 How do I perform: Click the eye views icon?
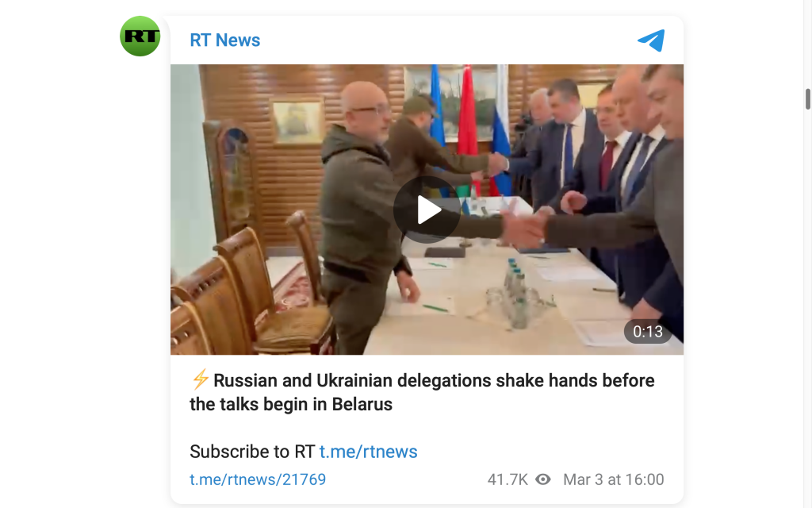[542, 479]
